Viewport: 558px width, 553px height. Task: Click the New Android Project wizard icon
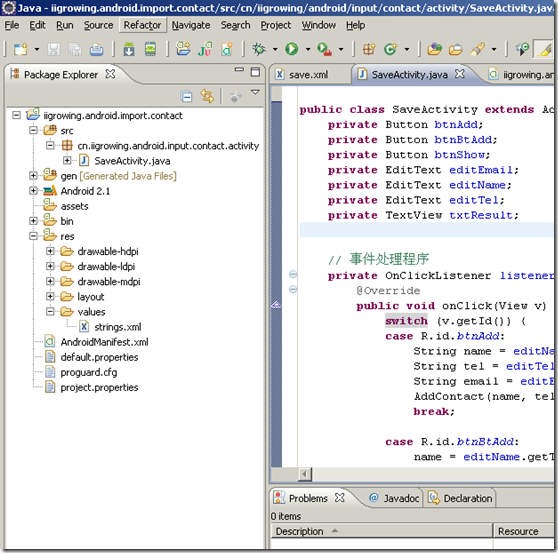pyautogui.click(x=183, y=49)
